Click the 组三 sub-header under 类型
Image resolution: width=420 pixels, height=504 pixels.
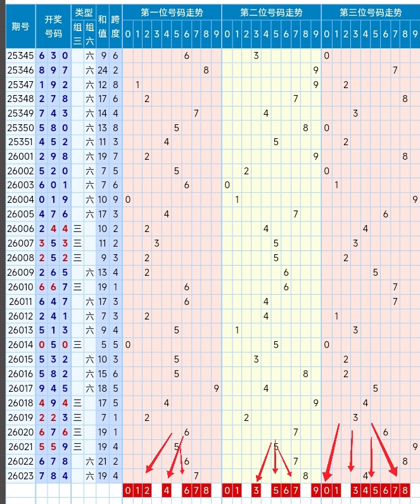click(77, 34)
